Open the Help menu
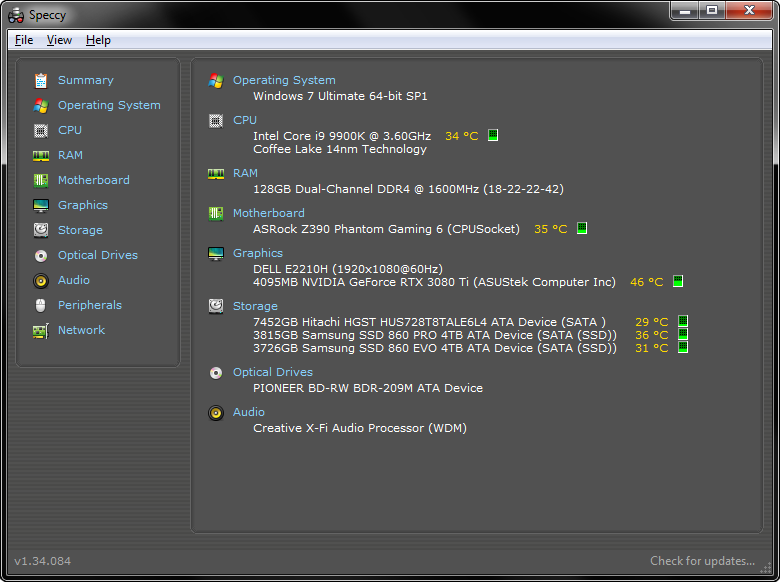This screenshot has height=582, width=780. (x=98, y=40)
